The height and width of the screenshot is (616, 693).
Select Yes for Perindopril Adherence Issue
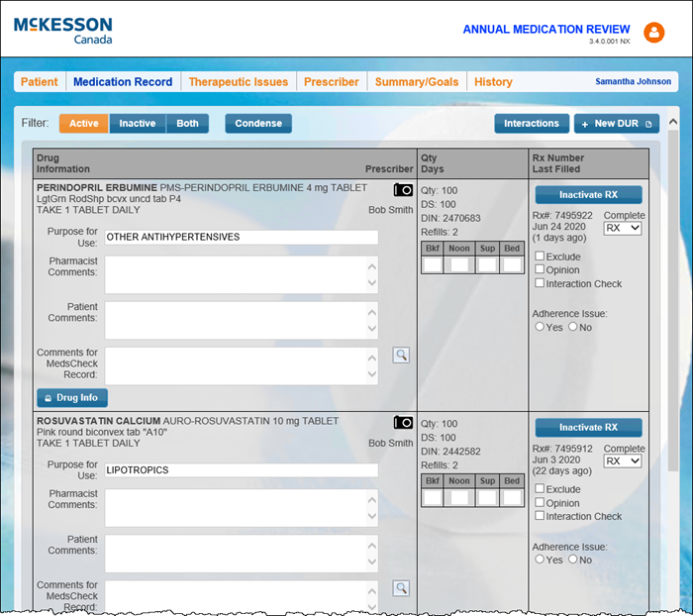540,327
